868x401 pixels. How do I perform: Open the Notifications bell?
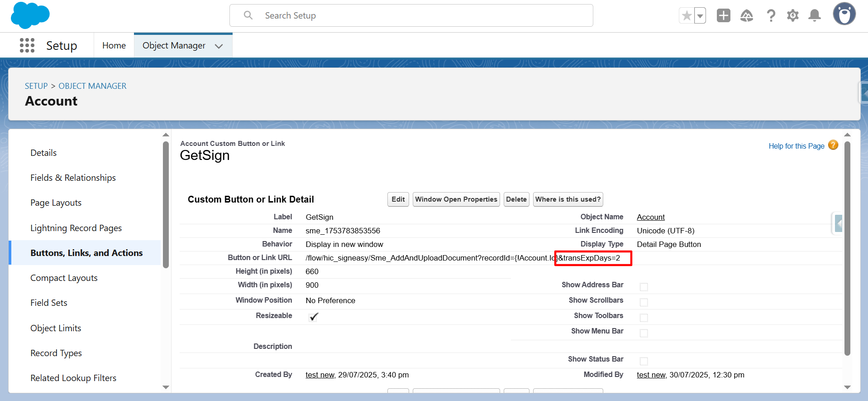tap(815, 15)
